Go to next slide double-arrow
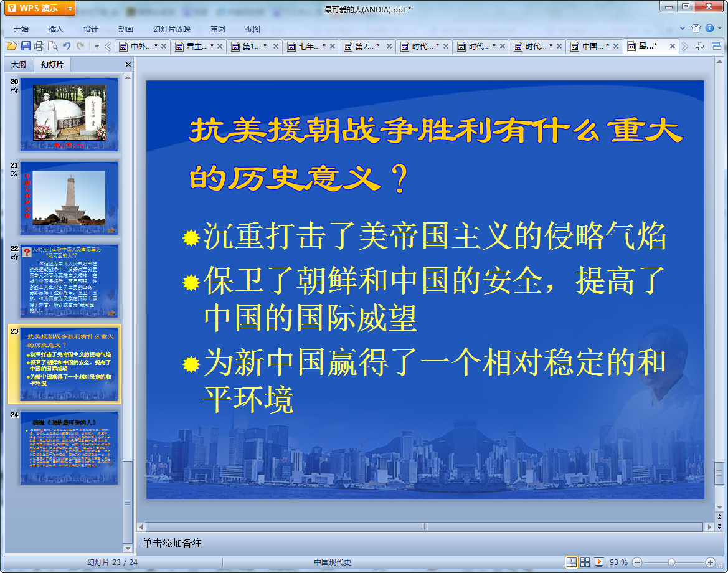 (x=720, y=526)
